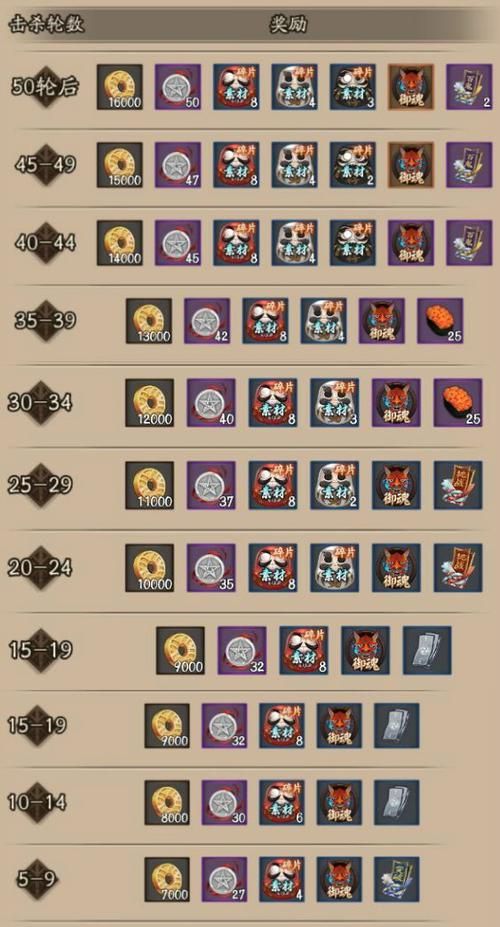Image resolution: width=500 pixels, height=927 pixels.
Task: Select the black daruma icon with count 3
Action: (x=353, y=87)
